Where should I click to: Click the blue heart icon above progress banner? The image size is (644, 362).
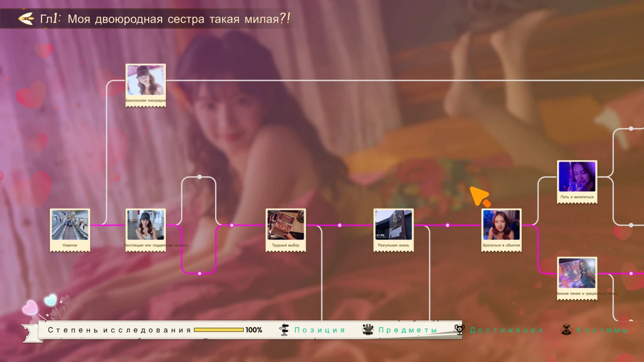50,300
